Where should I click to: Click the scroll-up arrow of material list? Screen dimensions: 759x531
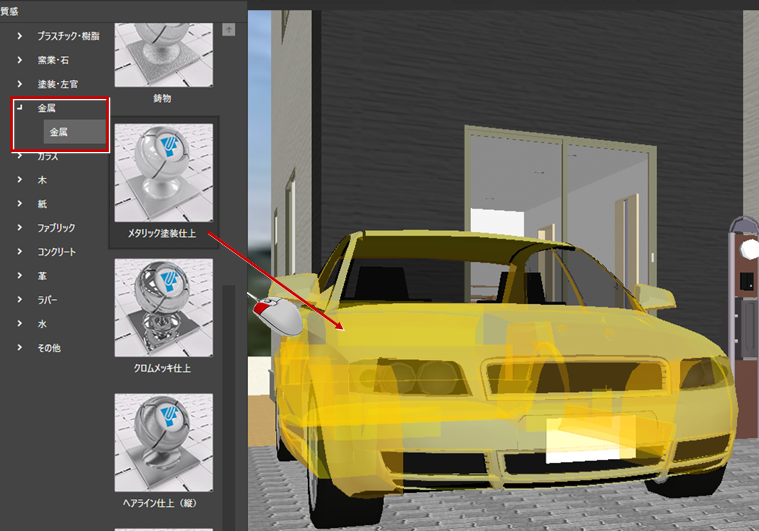tap(228, 30)
